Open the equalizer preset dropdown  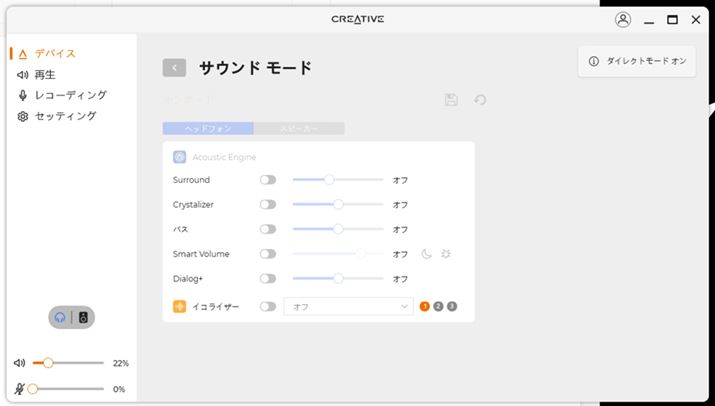click(x=348, y=307)
